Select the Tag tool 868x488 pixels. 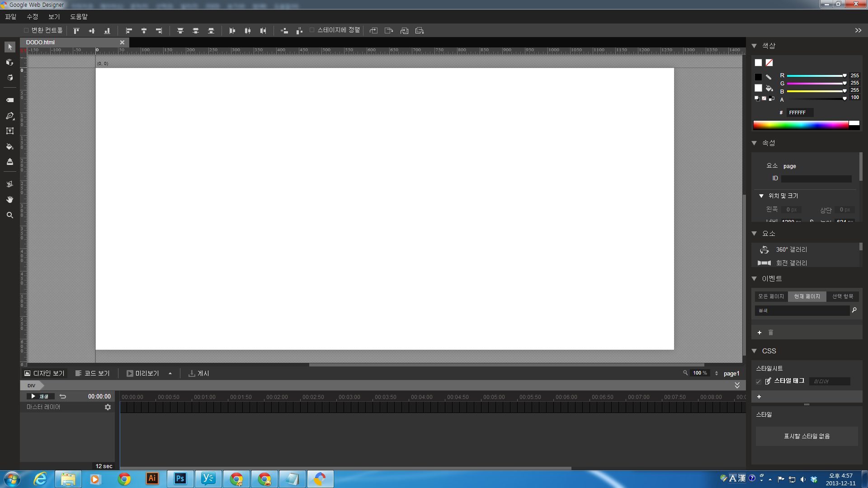coord(9,100)
